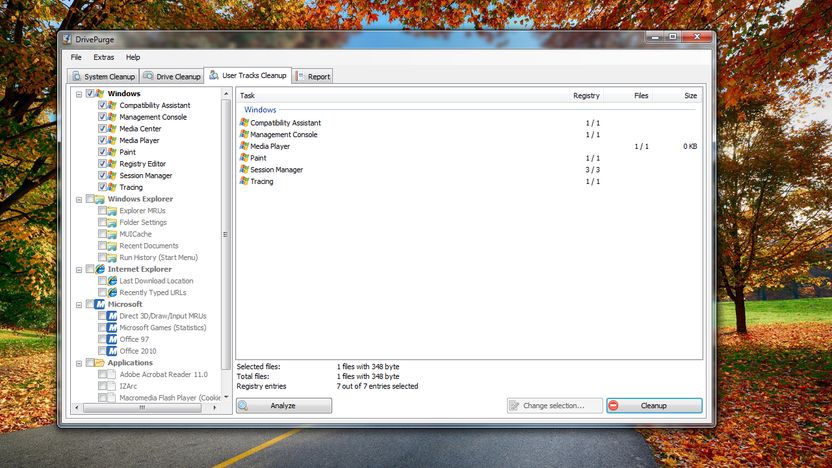Uncheck the Tracing checkbox in tree

tap(102, 187)
